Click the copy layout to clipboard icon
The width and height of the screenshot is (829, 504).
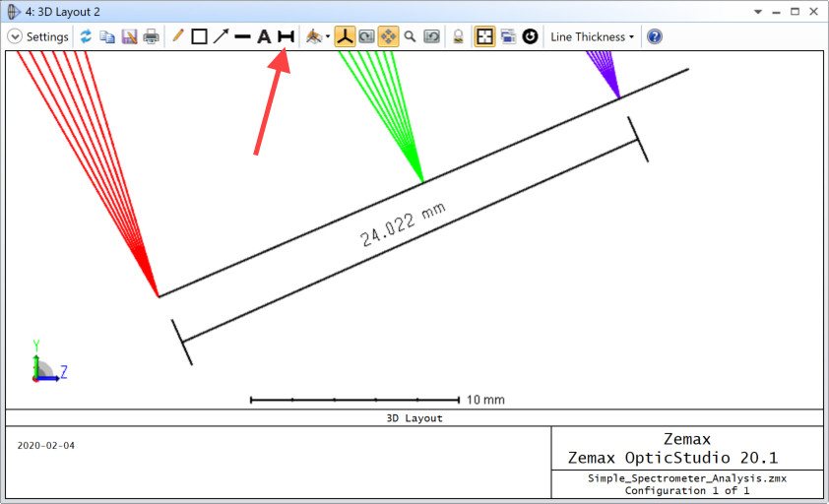107,36
